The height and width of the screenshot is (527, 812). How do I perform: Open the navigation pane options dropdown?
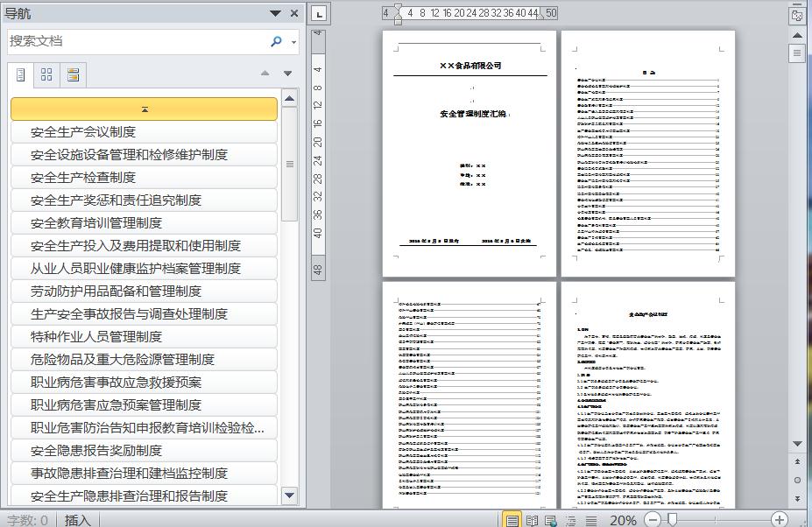276,13
